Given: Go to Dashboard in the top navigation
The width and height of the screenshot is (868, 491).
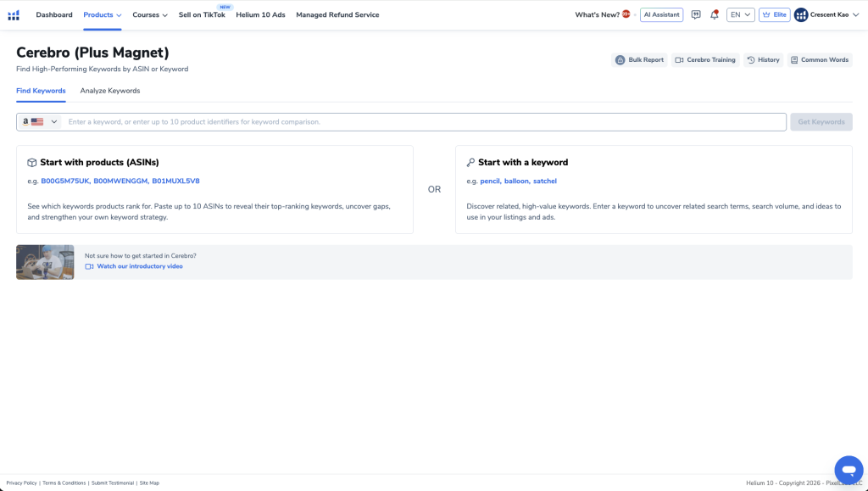Looking at the screenshot, I should click(x=54, y=14).
